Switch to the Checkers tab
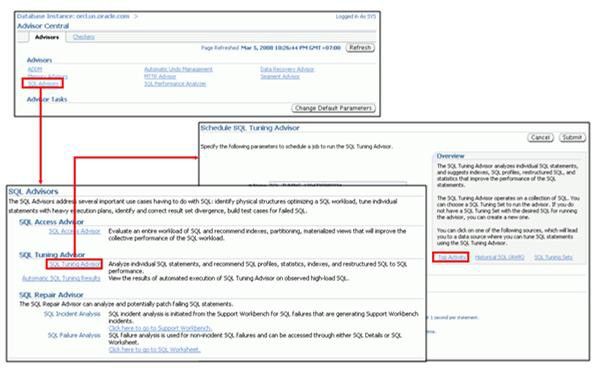This screenshot has width=597, height=368. pyautogui.click(x=83, y=37)
